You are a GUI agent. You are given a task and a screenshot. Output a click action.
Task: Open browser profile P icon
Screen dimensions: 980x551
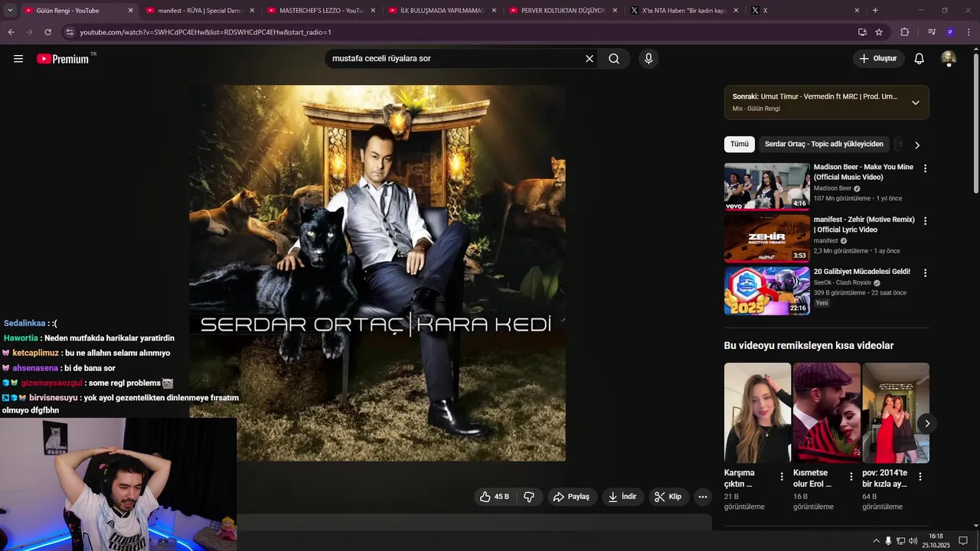click(950, 32)
